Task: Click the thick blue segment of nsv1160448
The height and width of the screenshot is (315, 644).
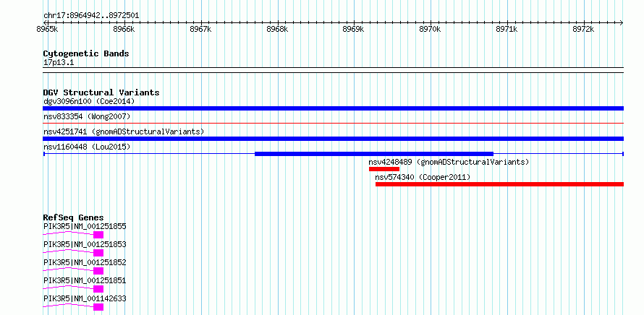Action: pyautogui.click(x=374, y=154)
